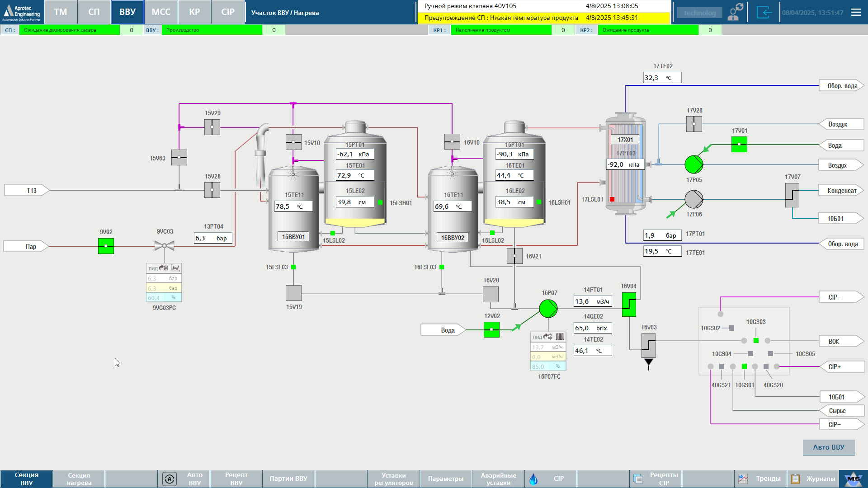Click the 17P05 vacuum pump icon

(x=693, y=164)
